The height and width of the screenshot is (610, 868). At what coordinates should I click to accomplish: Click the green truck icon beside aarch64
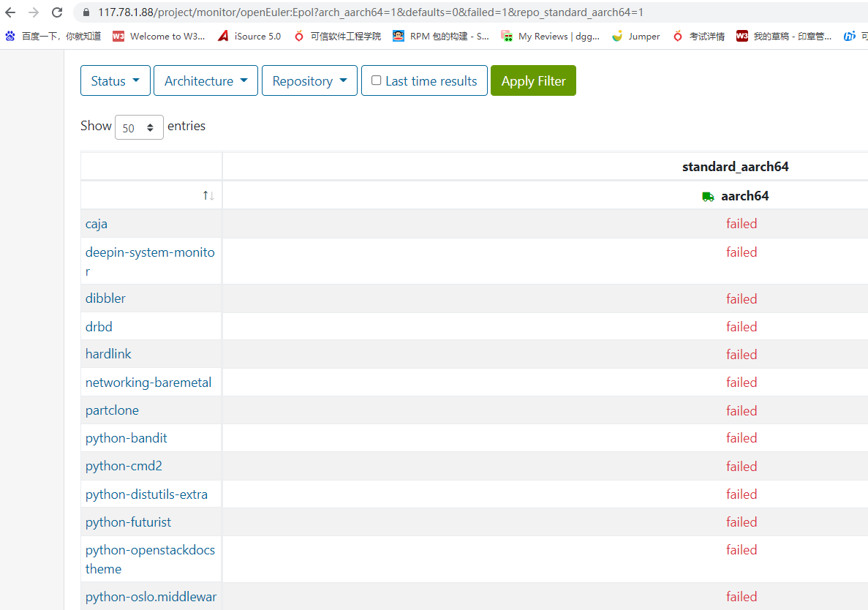click(708, 196)
